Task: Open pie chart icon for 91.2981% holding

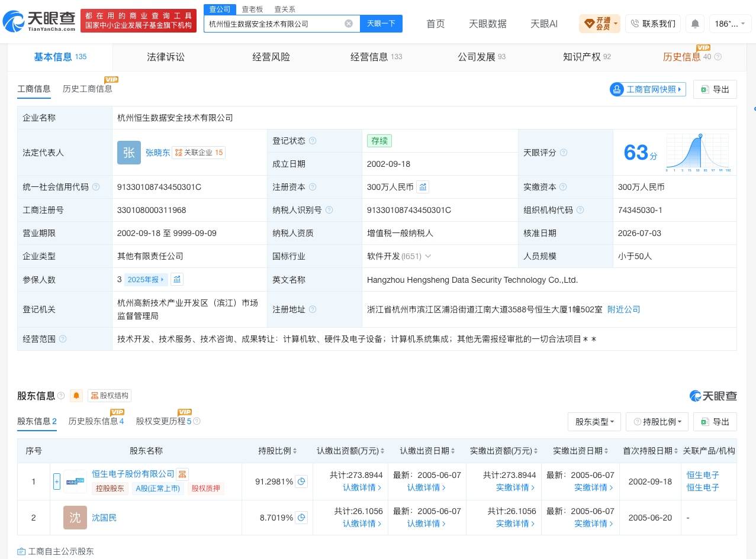Action: (x=302, y=482)
